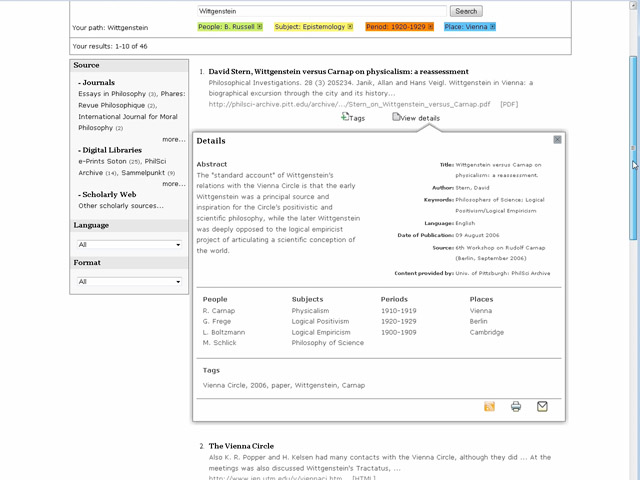Open The Vienna Circle result
Image resolution: width=640 pixels, height=480 pixels.
(x=241, y=446)
